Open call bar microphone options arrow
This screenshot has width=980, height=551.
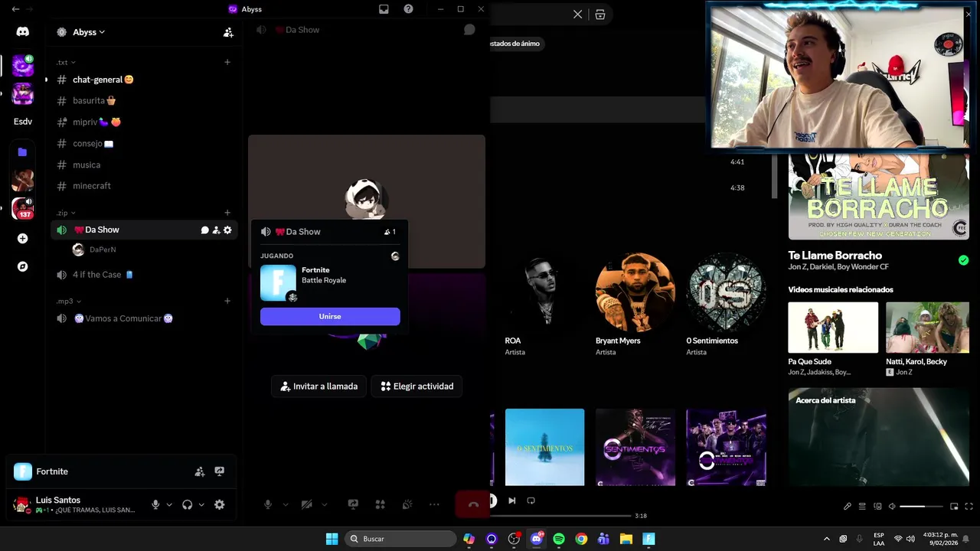(x=286, y=504)
